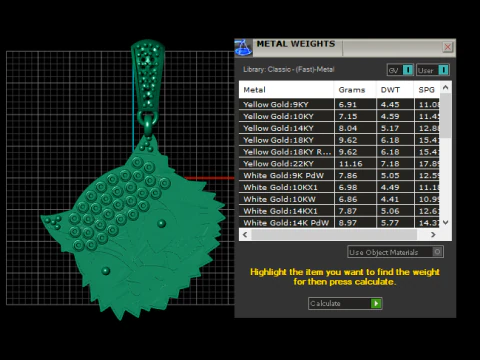This screenshot has width=480, height=360.
Task: Close the Metal Weights panel
Action: (448, 47)
